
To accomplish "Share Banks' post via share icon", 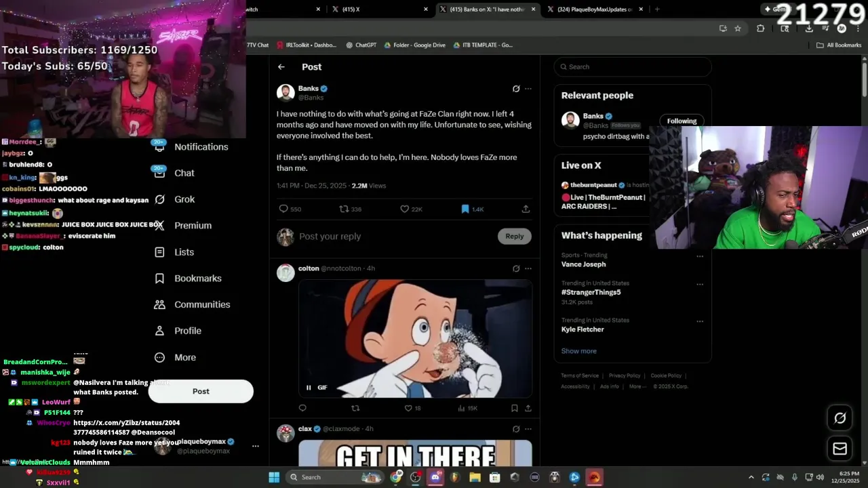I will (x=526, y=209).
